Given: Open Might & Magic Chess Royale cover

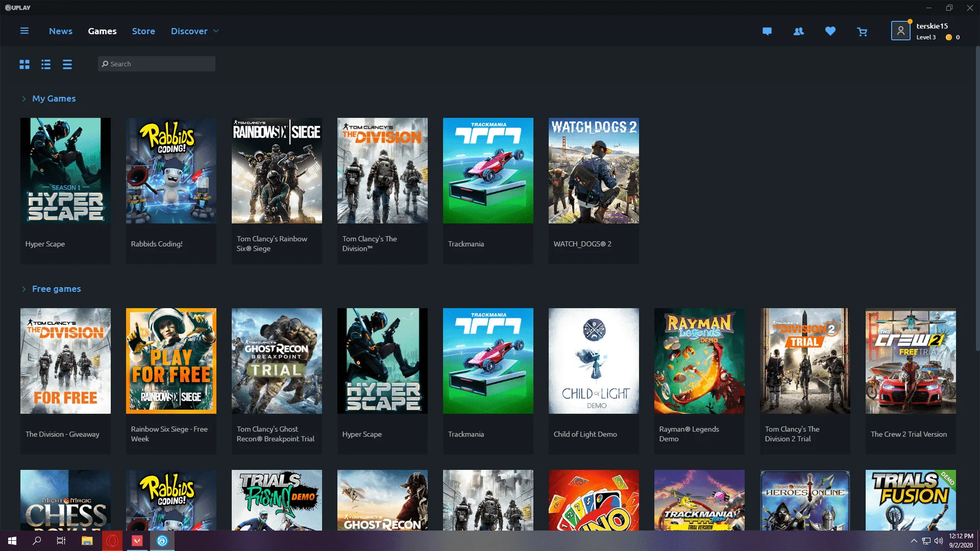Looking at the screenshot, I should [x=65, y=500].
